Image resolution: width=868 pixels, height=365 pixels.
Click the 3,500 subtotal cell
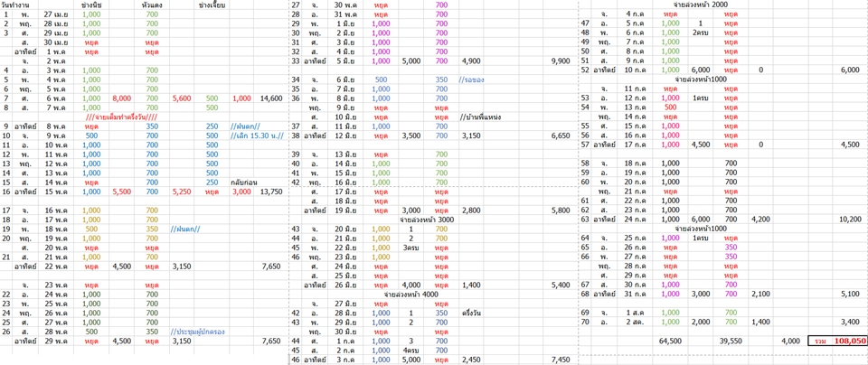click(x=411, y=136)
